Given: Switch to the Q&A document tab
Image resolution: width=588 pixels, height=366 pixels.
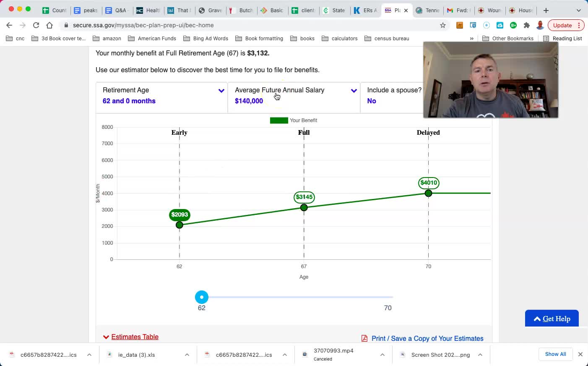Looking at the screenshot, I should [117, 10].
